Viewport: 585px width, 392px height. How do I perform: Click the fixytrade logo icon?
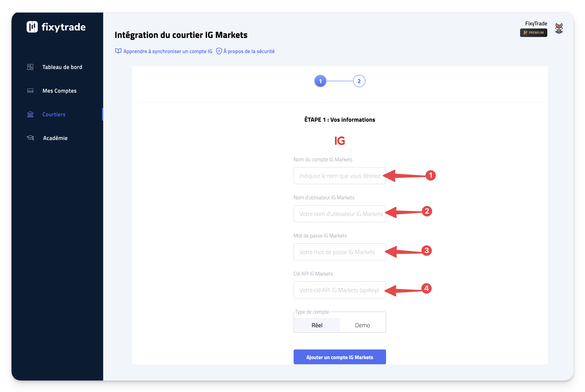32,27
